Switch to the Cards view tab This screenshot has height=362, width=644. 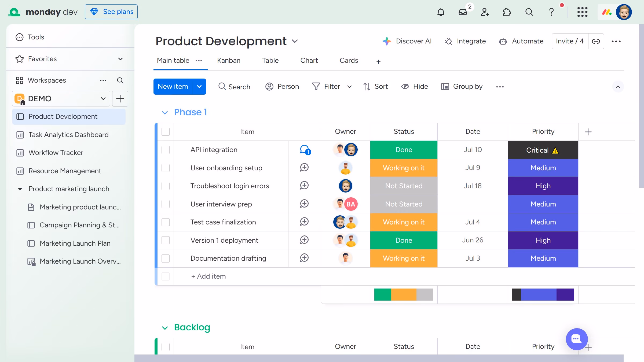(x=349, y=61)
